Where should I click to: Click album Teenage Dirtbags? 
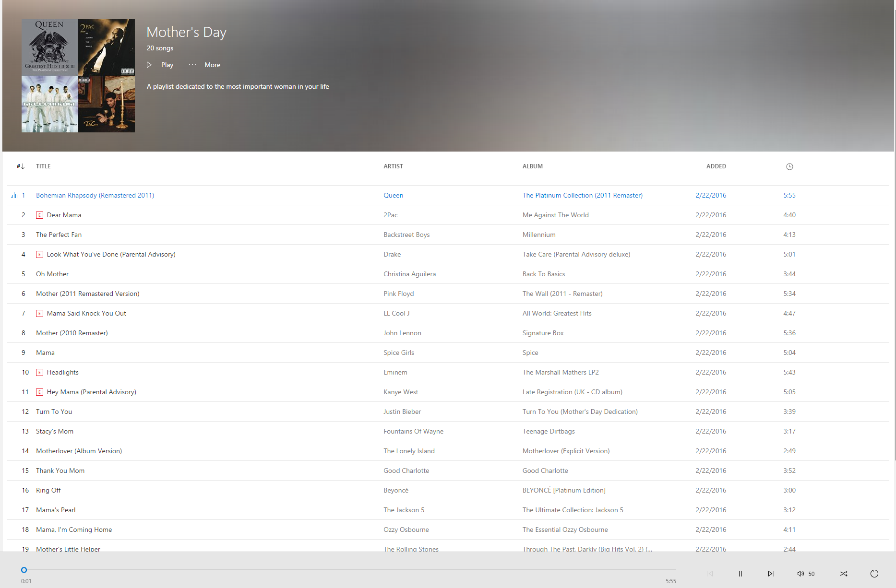coord(549,431)
